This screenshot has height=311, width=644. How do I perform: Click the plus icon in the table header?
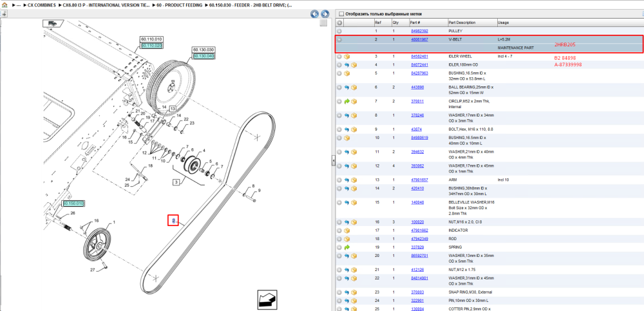point(339,22)
